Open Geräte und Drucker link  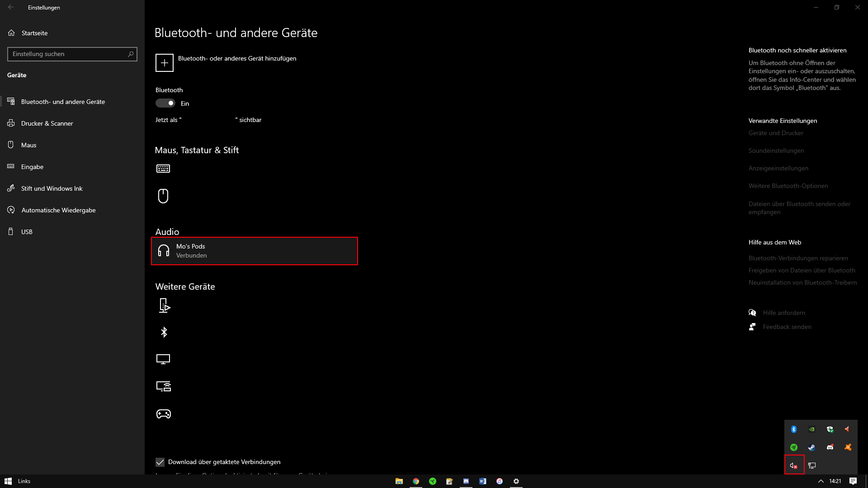(776, 133)
